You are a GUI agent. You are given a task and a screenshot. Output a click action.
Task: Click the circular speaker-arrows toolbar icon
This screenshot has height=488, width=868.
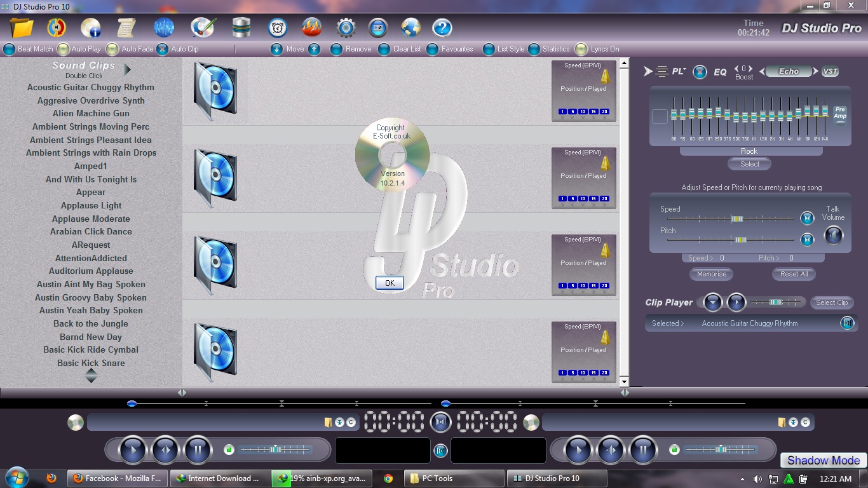point(57,28)
